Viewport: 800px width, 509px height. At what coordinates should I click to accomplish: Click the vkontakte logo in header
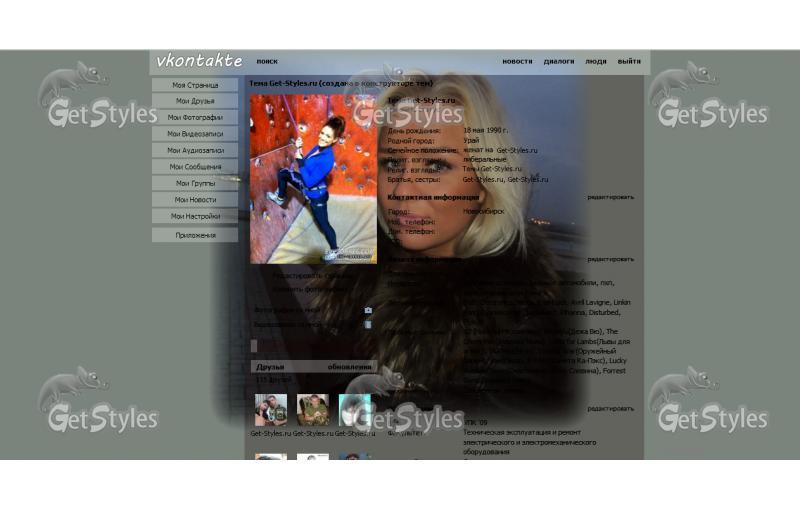[199, 61]
